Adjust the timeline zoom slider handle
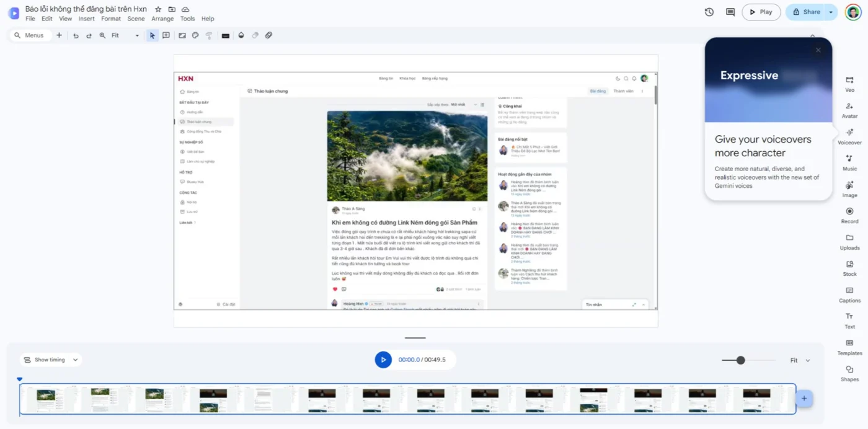Viewport: 868px width, 429px height. coord(740,360)
